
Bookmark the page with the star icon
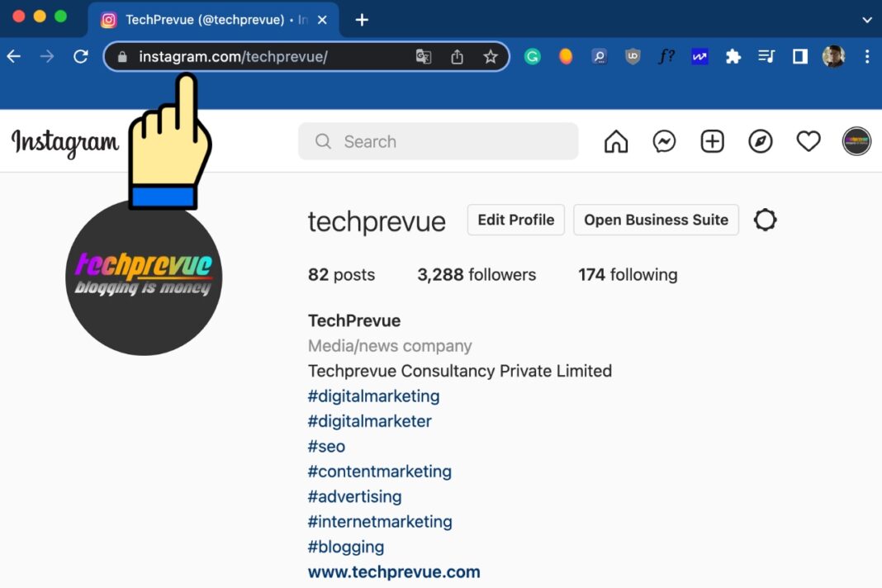tap(491, 56)
